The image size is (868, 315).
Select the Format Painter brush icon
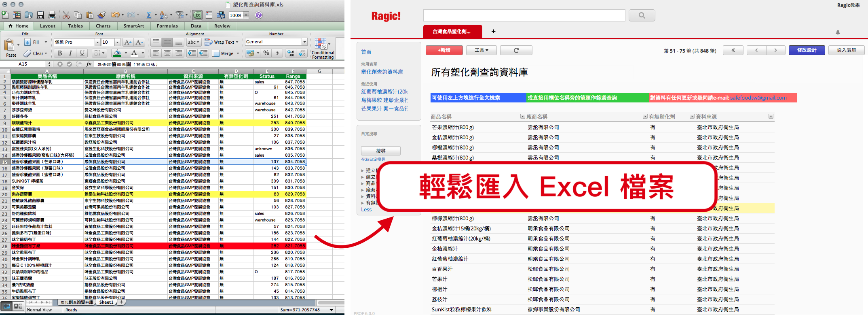click(x=101, y=15)
